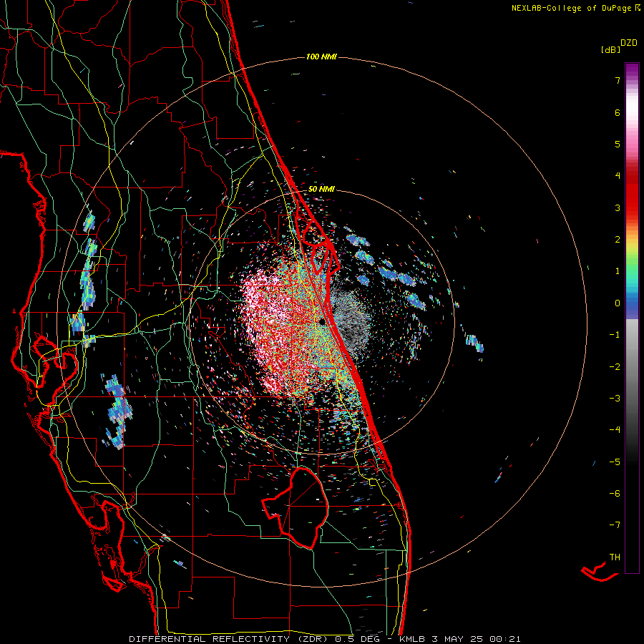Click the DZD product label above colorbar
Screen dimensions: 644x644
click(x=628, y=43)
